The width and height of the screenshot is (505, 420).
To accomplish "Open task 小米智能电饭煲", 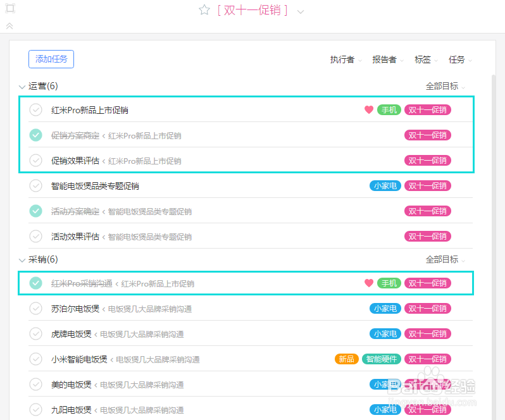I will coord(79,359).
